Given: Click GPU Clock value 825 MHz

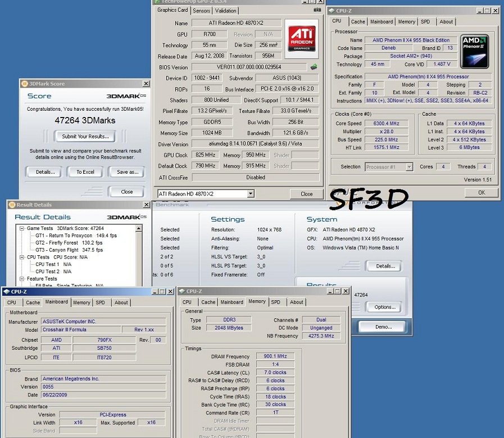Looking at the screenshot, I should 206,155.
